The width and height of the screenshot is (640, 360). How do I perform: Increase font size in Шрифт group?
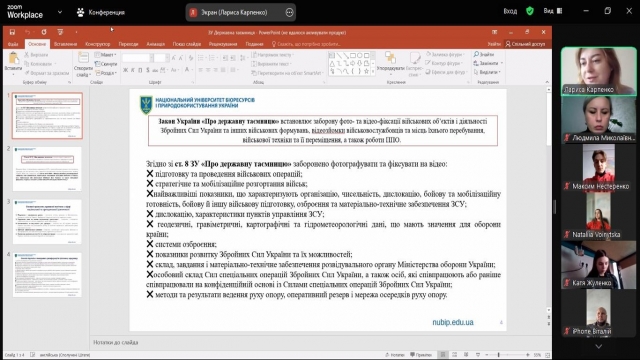coord(174,58)
